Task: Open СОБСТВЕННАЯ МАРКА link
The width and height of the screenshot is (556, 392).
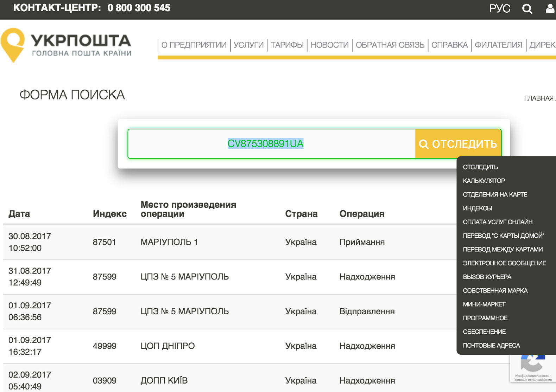Action: (x=495, y=290)
